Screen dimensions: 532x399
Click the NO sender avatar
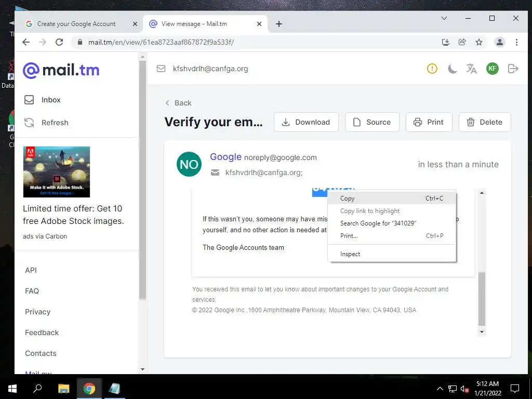pos(189,164)
